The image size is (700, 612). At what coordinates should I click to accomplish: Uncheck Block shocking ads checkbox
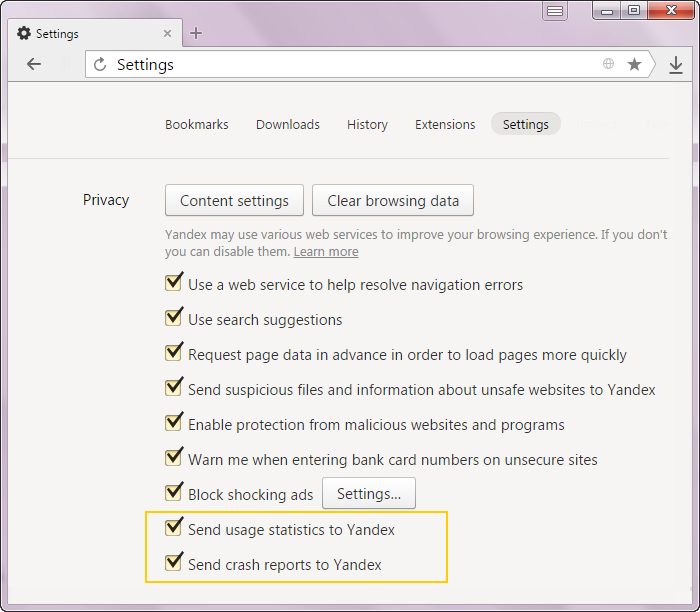173,492
